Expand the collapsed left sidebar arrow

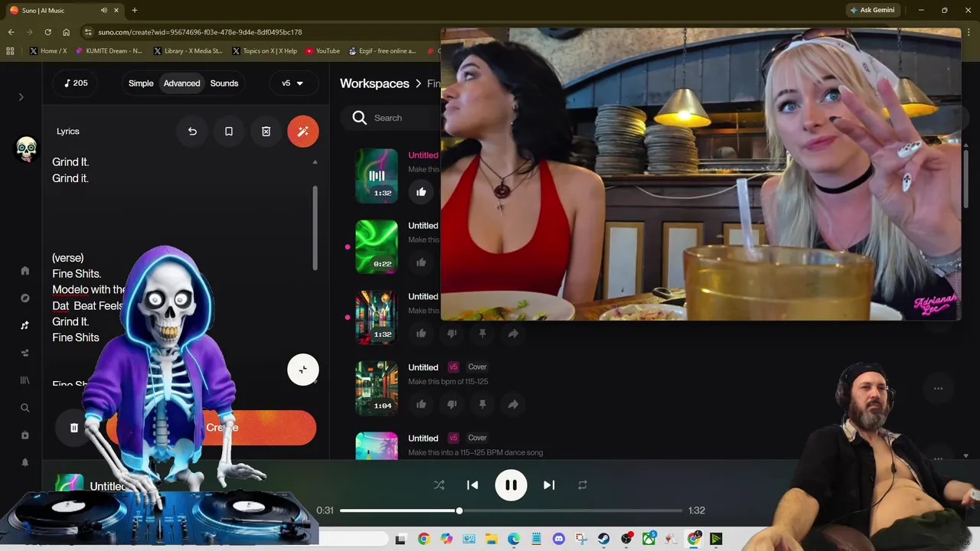coord(21,97)
